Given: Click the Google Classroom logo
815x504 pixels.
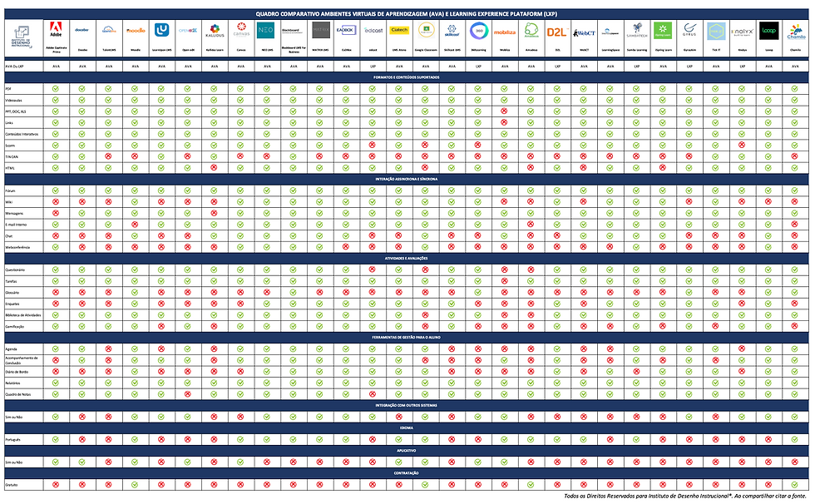Looking at the screenshot, I should click(x=426, y=30).
